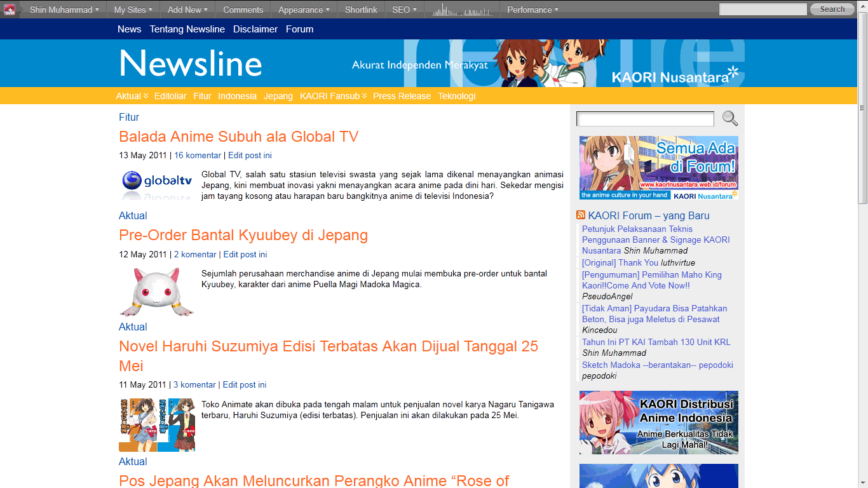Viewport: 868px width, 488px height.
Task: Click the sidebar search input field
Action: point(645,119)
